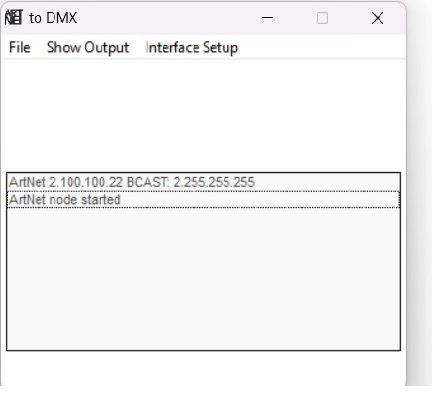Click the blank panel above the log list
Image resolution: width=432 pixels, height=409 pixels.
203,115
